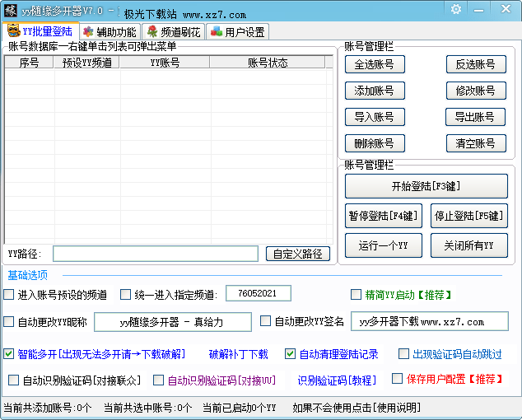Screen dimensions: 522x420
Task: Click the 预设YY频道 column header
Action: coord(86,63)
